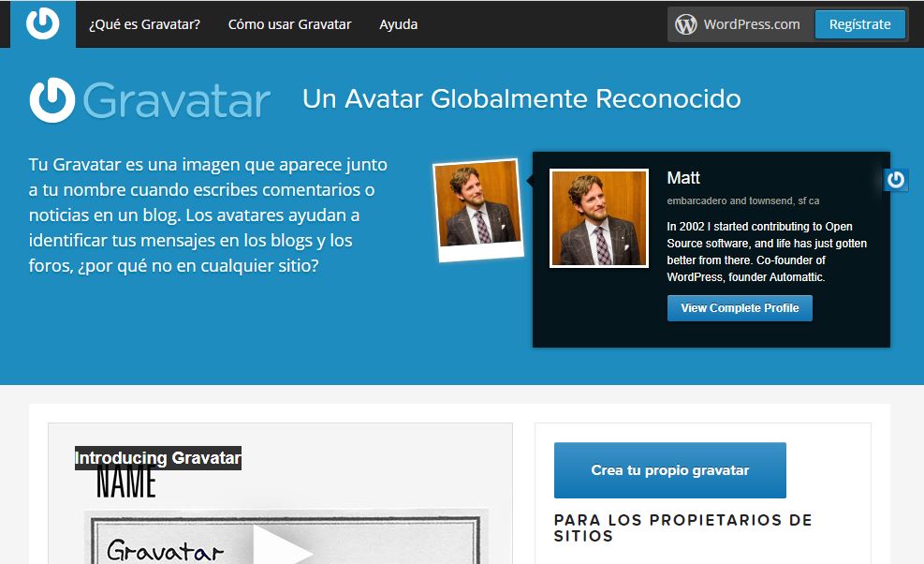
Task: Click the Gravatar power icon in navbar
Action: click(43, 23)
